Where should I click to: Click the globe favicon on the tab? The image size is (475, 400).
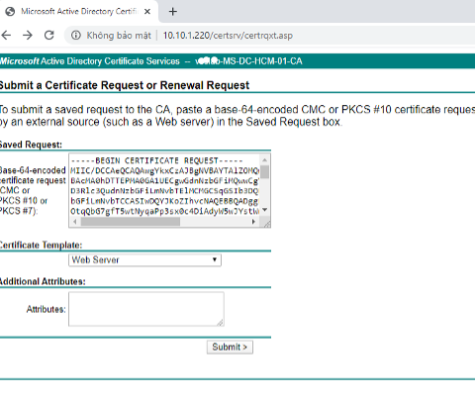pyautogui.click(x=10, y=12)
